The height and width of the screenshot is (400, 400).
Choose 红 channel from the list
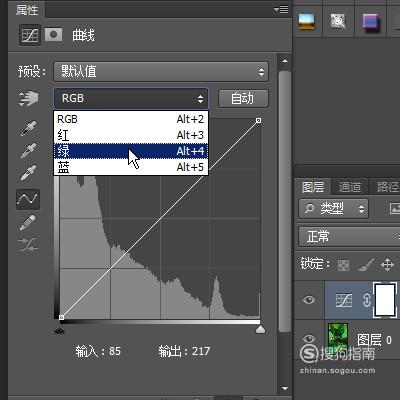pyautogui.click(x=131, y=135)
